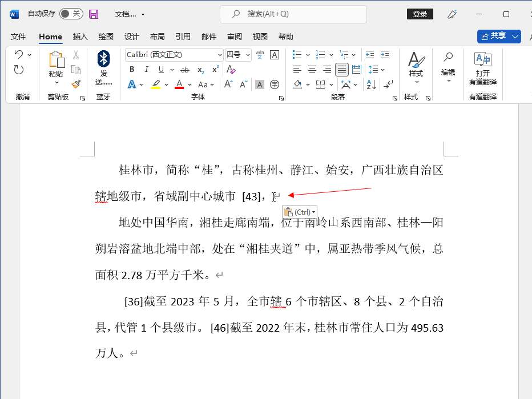Click the Decrease Indent icon
This screenshot has height=399, width=532.
pyautogui.click(x=370, y=55)
